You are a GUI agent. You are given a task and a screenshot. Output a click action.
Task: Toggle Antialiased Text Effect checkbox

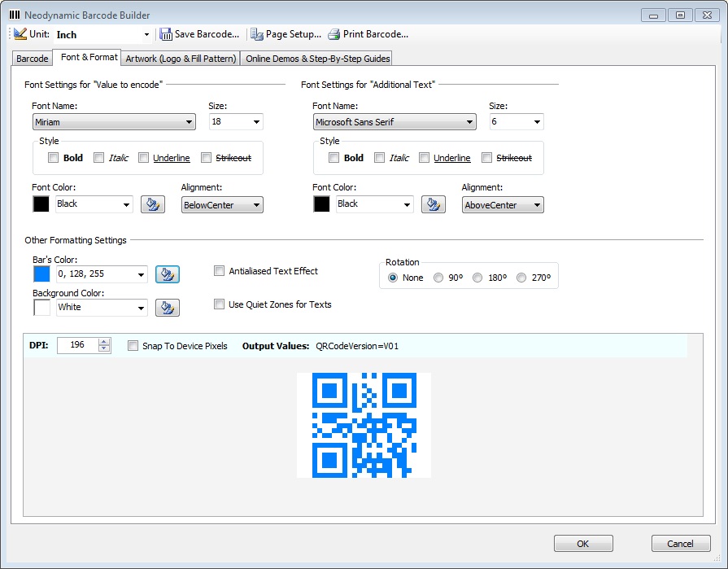[x=219, y=271]
